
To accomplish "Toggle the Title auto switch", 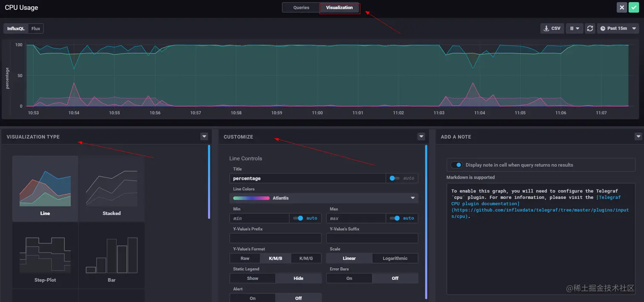I will coord(394,178).
